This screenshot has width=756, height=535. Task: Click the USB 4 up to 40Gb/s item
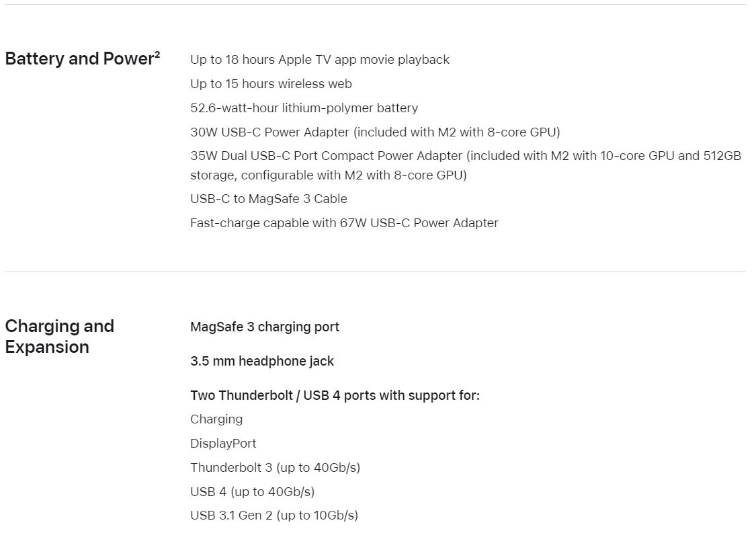point(252,491)
